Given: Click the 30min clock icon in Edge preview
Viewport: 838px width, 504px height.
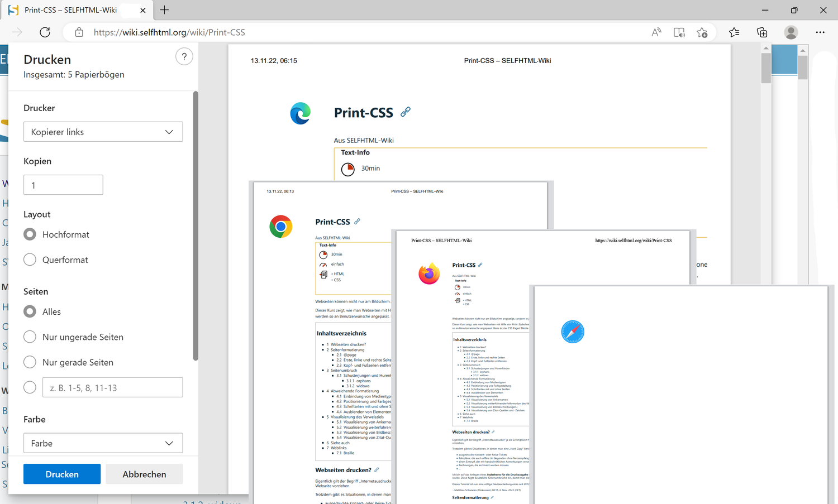Looking at the screenshot, I should coord(348,169).
